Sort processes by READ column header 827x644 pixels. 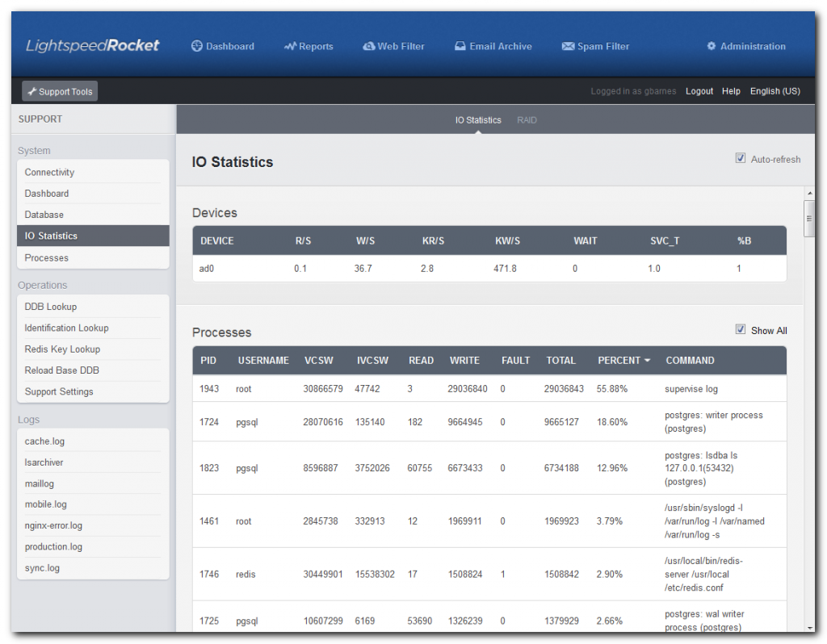(421, 361)
